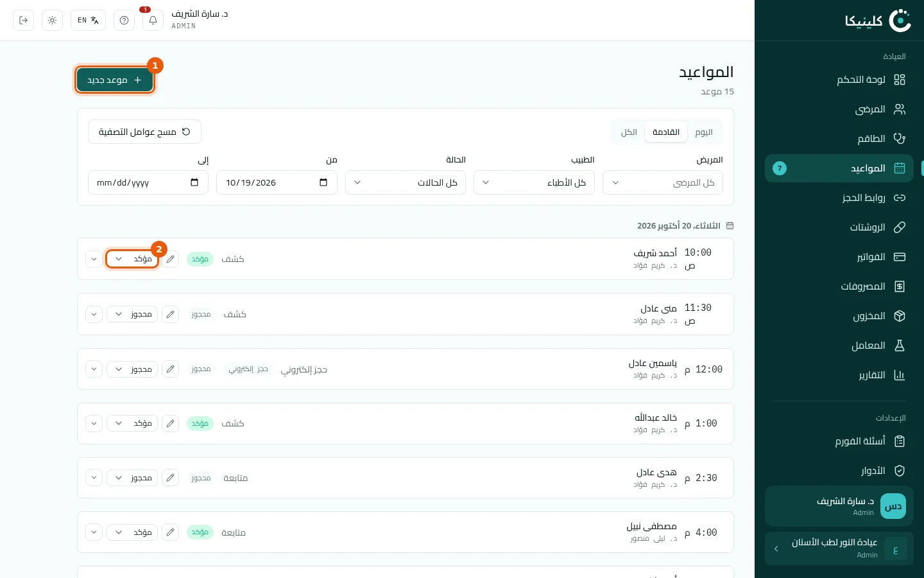Switch to the القادمة tab

[x=666, y=132]
